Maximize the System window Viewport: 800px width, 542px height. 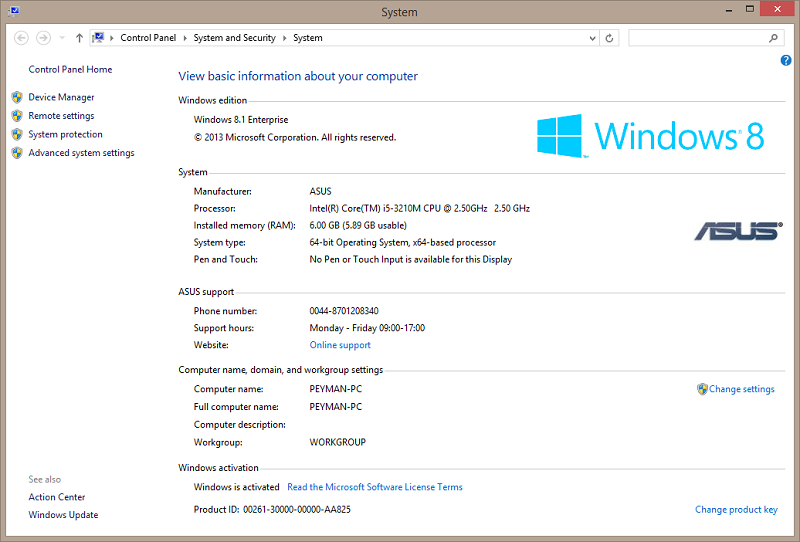(x=749, y=9)
